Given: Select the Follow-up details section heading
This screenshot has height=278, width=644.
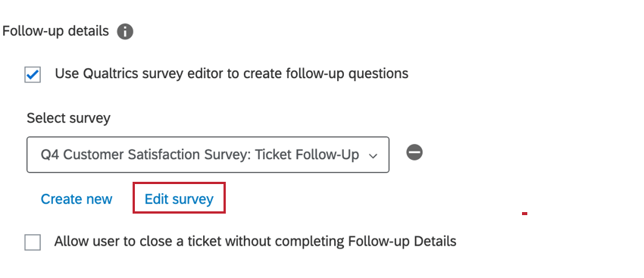Looking at the screenshot, I should pyautogui.click(x=55, y=31).
